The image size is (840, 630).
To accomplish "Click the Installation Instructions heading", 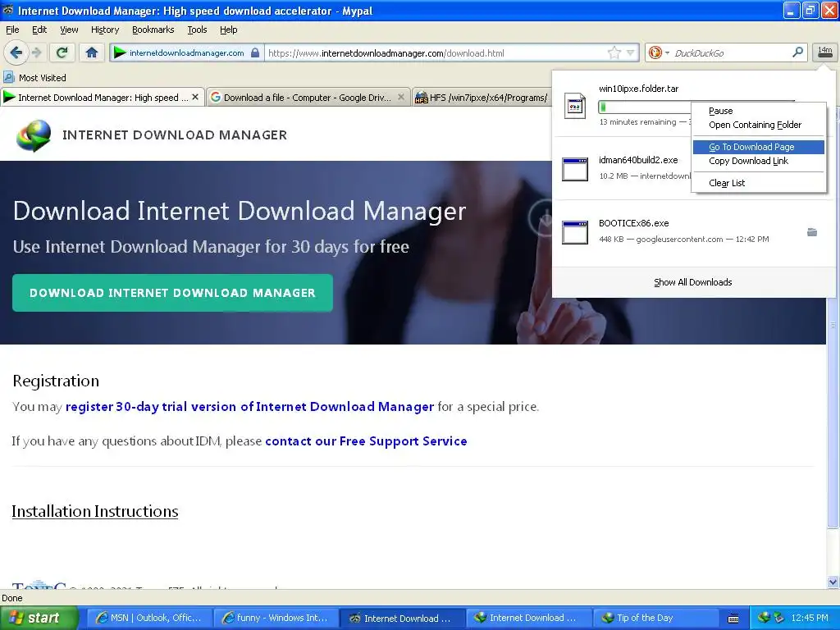I will (95, 511).
